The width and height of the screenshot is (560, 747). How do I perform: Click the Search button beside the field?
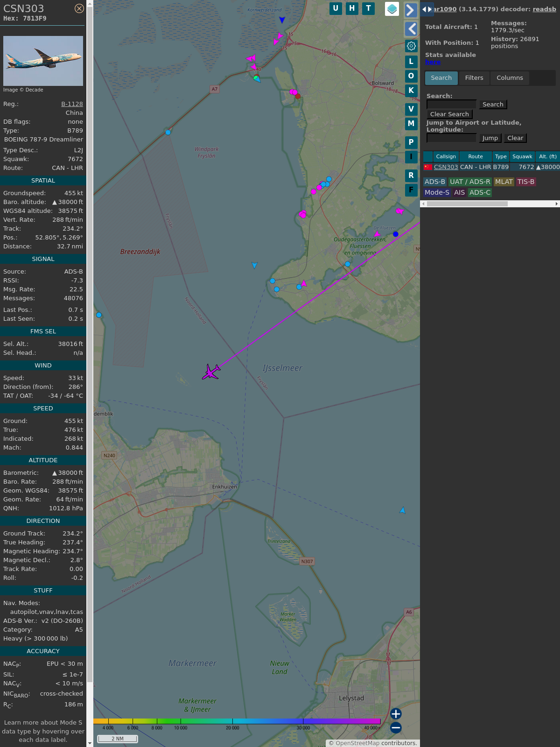[493, 105]
